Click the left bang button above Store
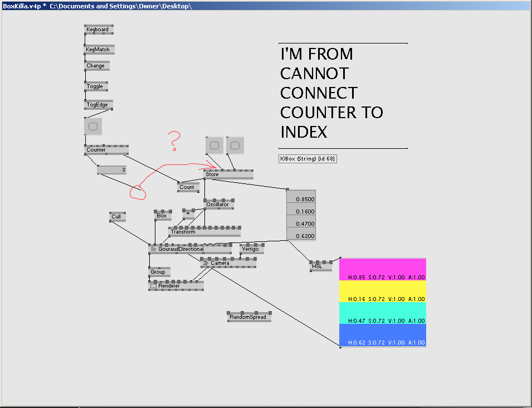Viewport: 532px width, 408px height. (214, 145)
